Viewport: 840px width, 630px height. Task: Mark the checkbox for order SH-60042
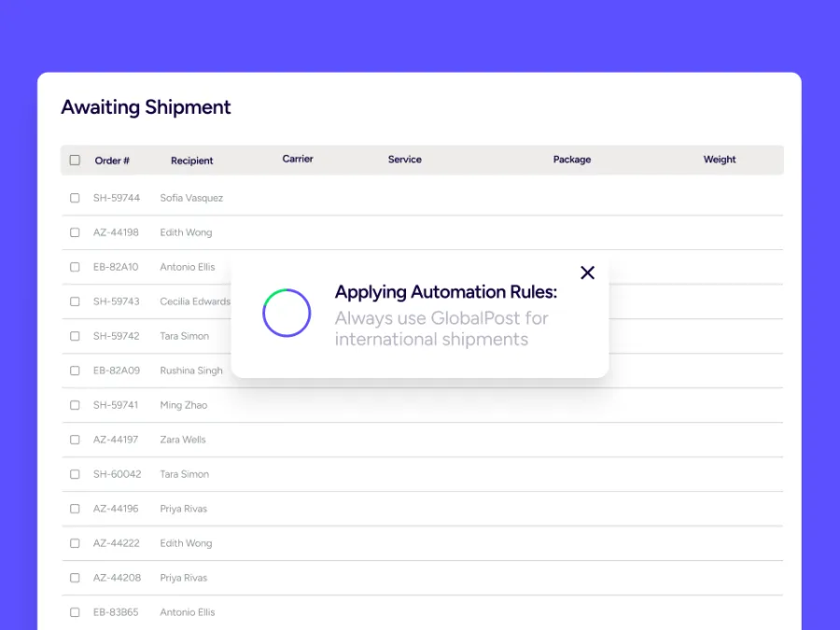(x=75, y=474)
